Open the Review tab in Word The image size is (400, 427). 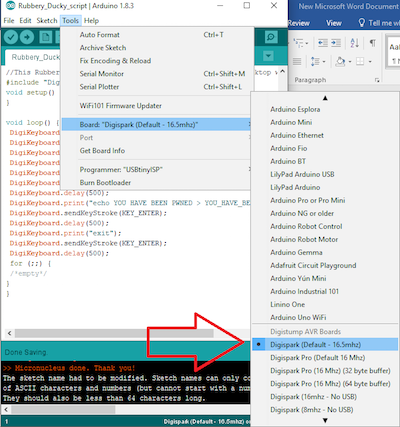pos(299,23)
